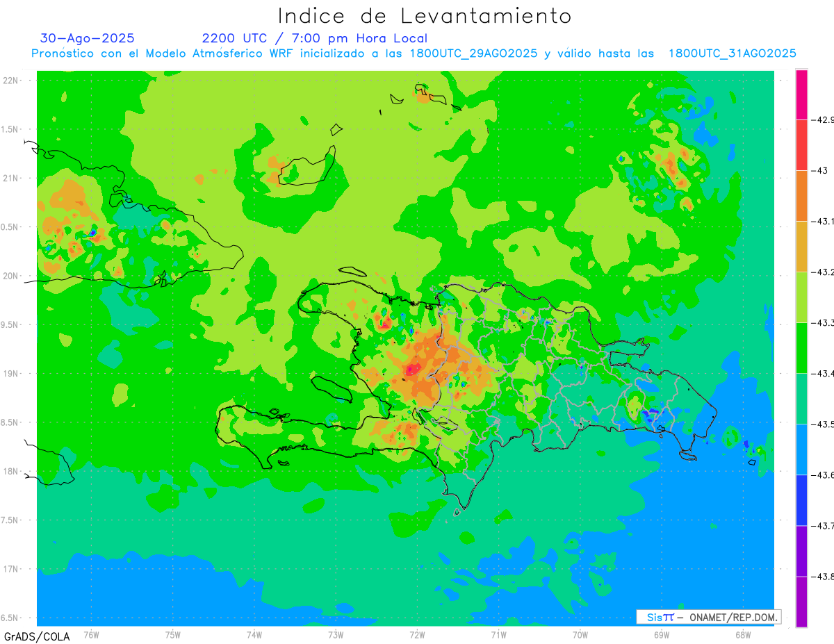The image size is (834, 644).
Task: Select the date text "30-Ago-2025"
Action: (88, 38)
